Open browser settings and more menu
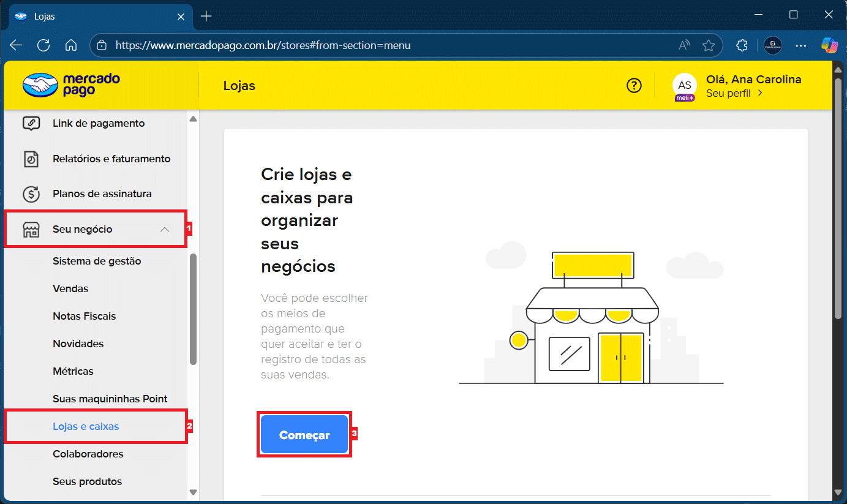This screenshot has width=847, height=504. pyautogui.click(x=800, y=45)
